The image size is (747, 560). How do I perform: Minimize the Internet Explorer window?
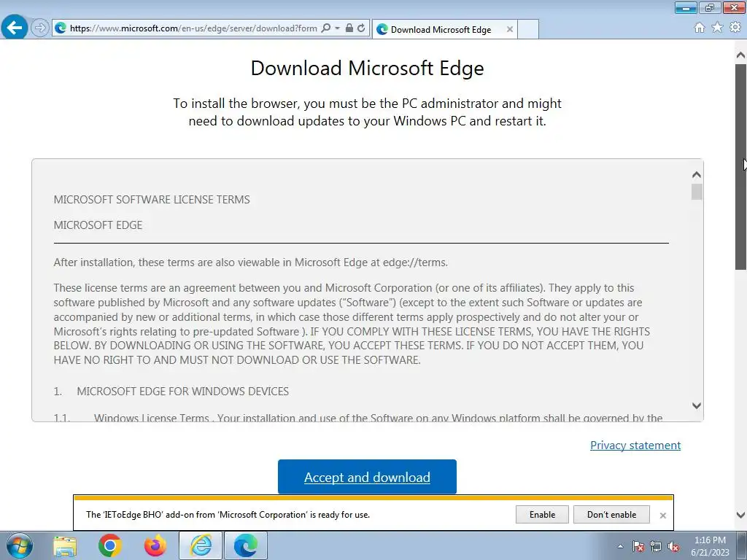(686, 7)
